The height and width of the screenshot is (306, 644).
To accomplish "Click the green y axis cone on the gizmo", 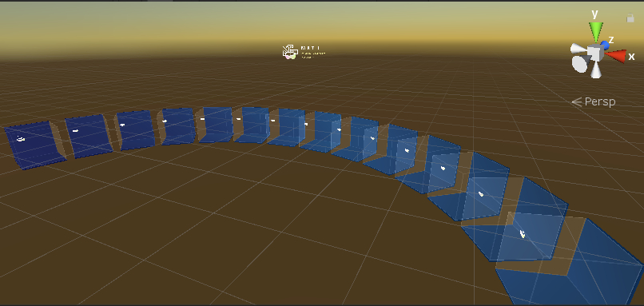I will pos(595,32).
